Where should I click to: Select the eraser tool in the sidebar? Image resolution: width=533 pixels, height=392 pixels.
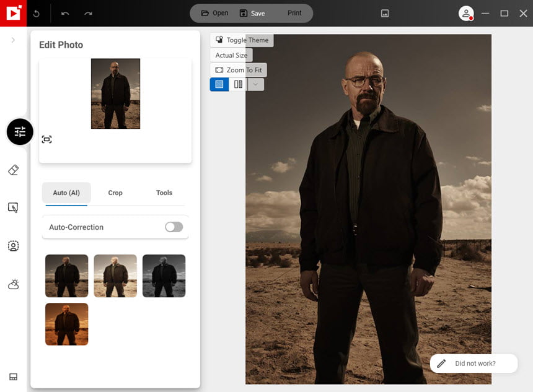click(x=13, y=170)
